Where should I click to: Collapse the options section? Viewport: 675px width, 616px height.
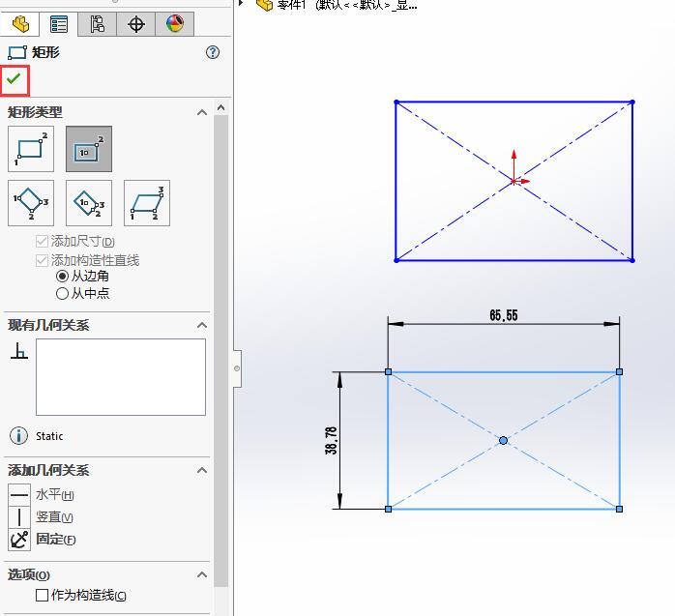click(202, 574)
